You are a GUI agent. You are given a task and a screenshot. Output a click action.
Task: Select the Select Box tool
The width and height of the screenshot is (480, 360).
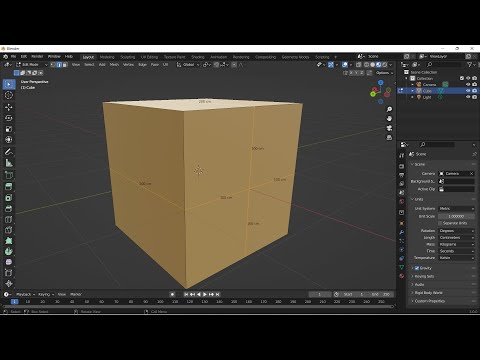(x=9, y=85)
